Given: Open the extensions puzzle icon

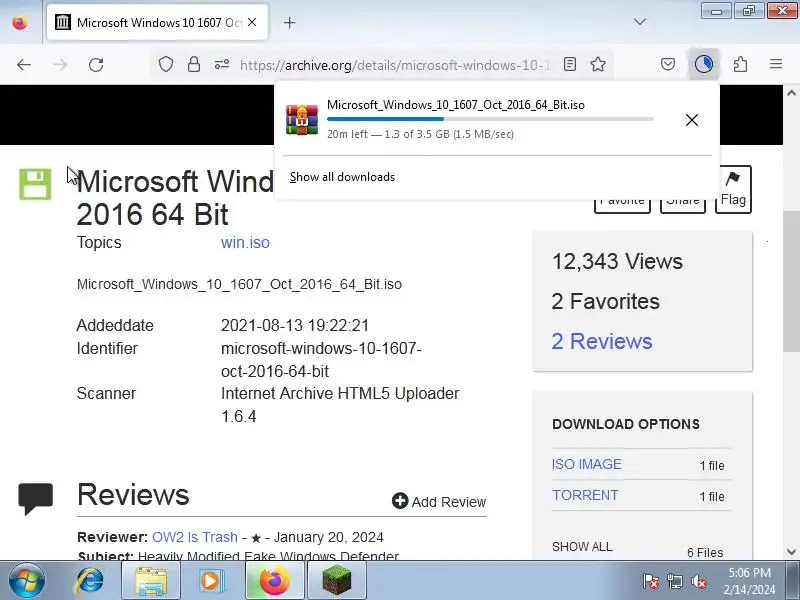Looking at the screenshot, I should (740, 64).
